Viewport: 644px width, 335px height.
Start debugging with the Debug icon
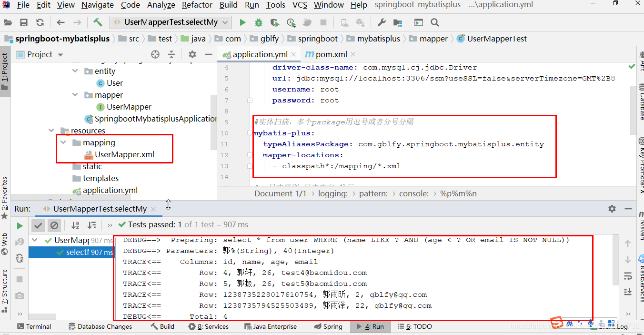click(259, 22)
